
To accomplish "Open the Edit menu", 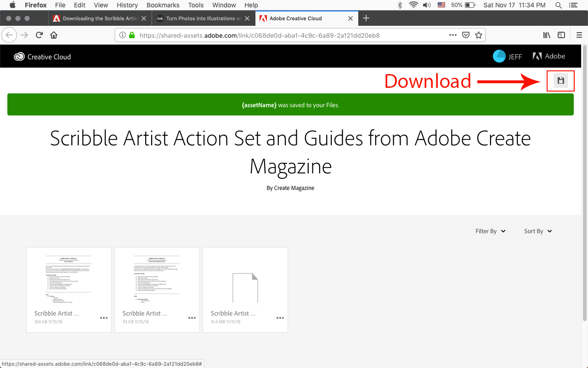I will point(80,5).
